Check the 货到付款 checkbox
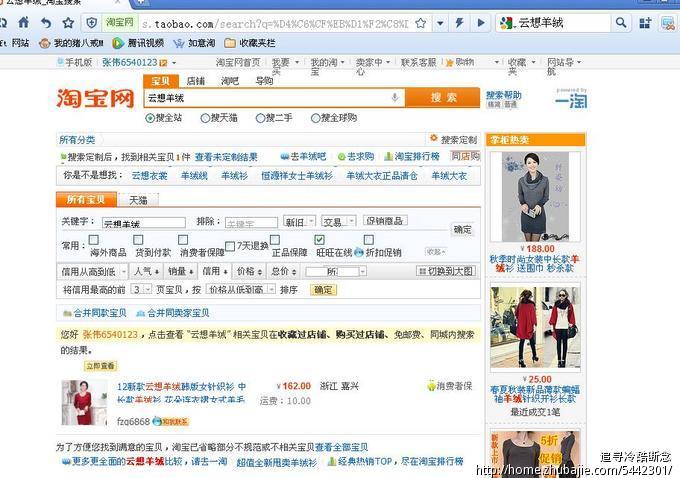This screenshot has height=478, width=680. 138,240
